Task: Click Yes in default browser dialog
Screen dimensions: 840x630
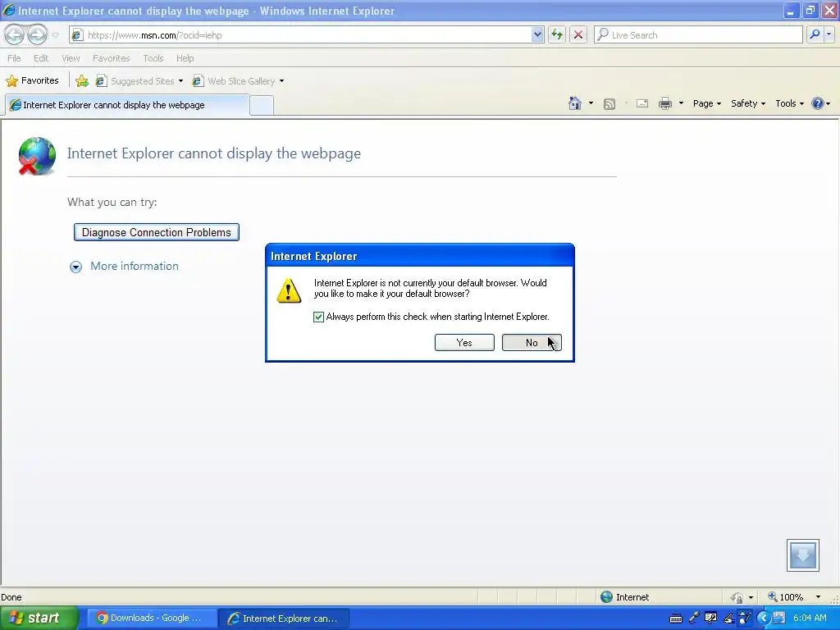Action: [464, 343]
